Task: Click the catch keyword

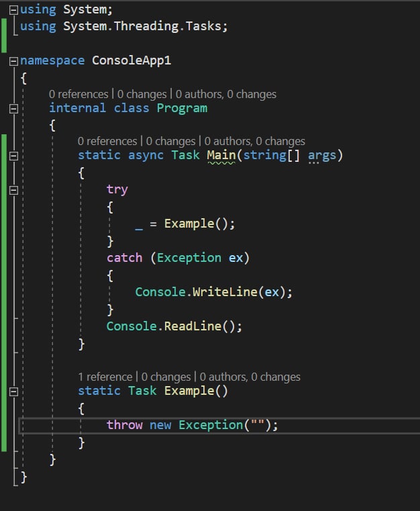Action: click(124, 258)
